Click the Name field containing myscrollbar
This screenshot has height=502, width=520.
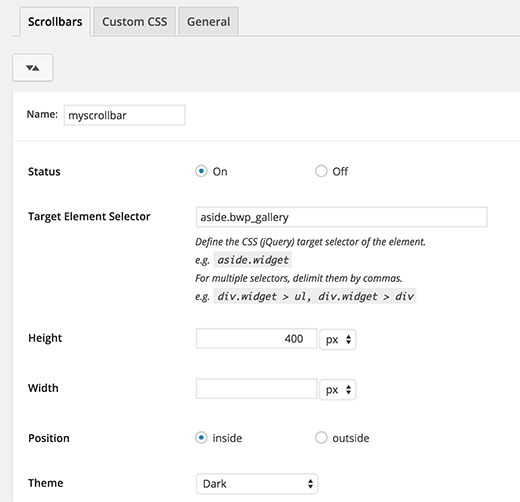[124, 115]
